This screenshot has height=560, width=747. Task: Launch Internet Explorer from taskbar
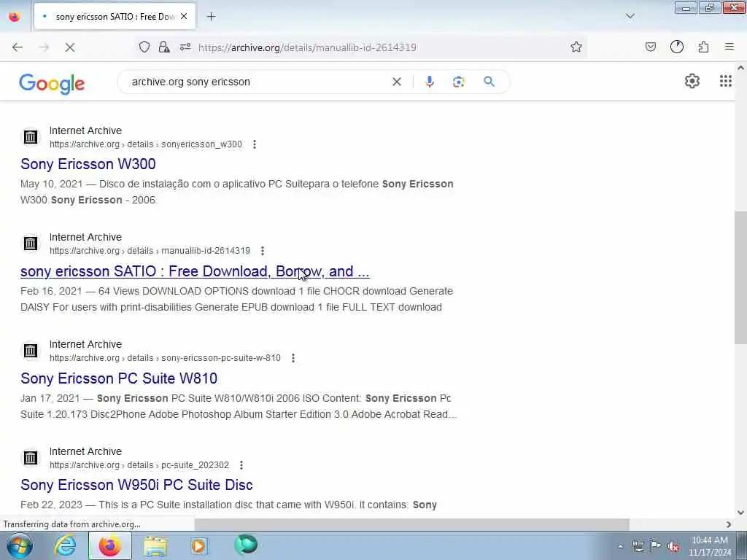pos(65,545)
